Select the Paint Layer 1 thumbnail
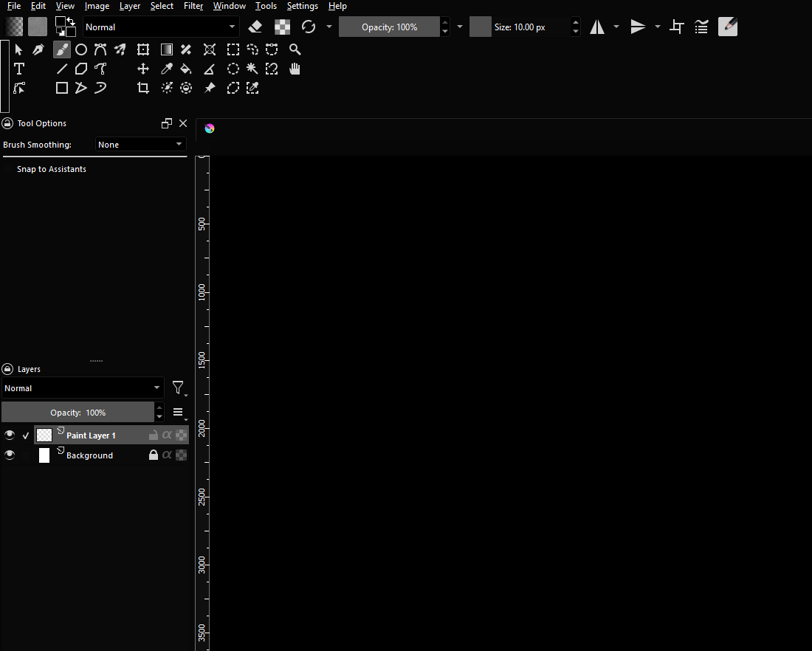This screenshot has height=651, width=812. tap(44, 435)
